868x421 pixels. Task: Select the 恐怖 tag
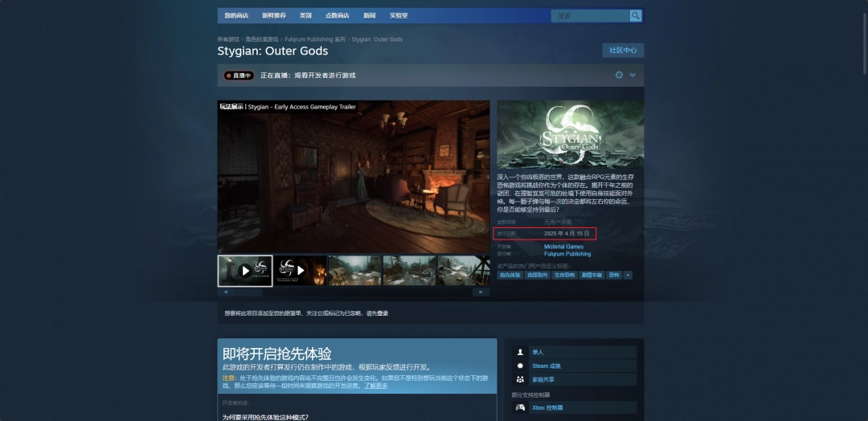coord(614,275)
